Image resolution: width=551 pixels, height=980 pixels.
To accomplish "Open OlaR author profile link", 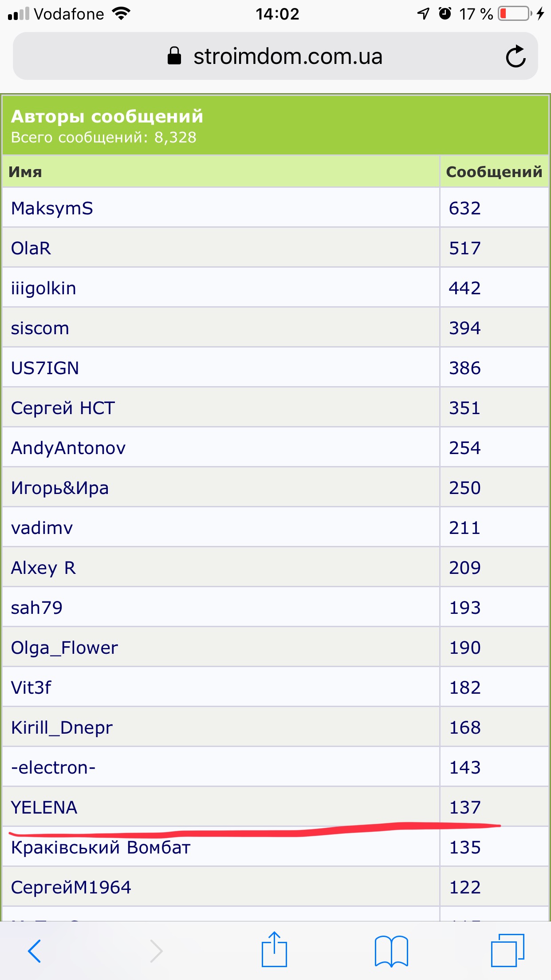I will (31, 248).
